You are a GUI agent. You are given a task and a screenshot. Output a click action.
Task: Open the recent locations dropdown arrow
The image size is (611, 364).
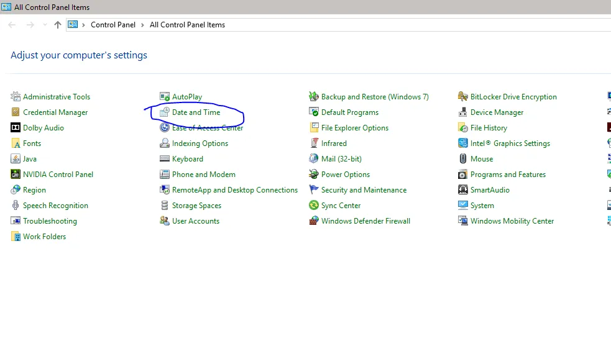[45, 25]
